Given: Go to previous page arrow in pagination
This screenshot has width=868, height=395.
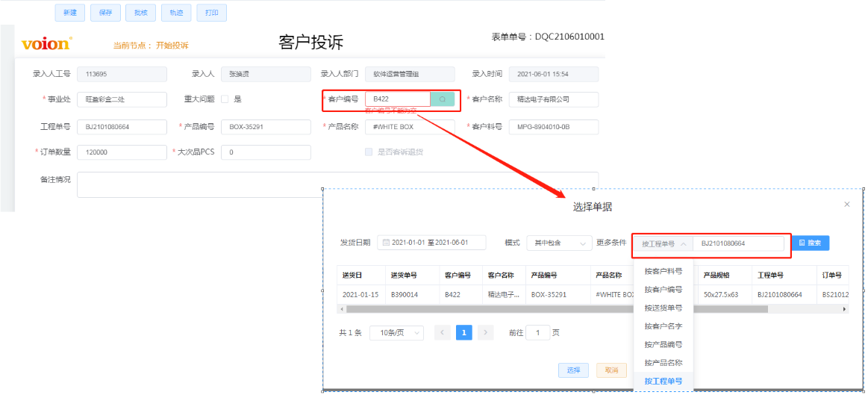Looking at the screenshot, I should pos(443,332).
